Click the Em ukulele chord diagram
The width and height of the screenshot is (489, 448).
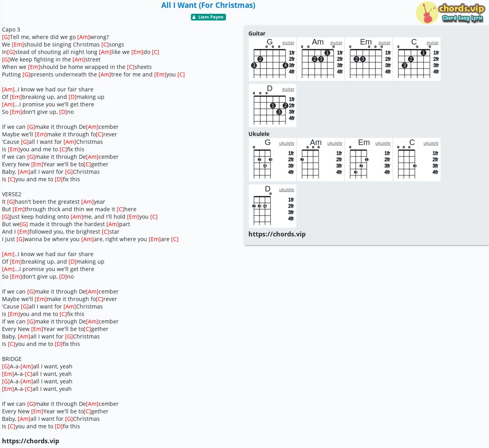pos(369,160)
